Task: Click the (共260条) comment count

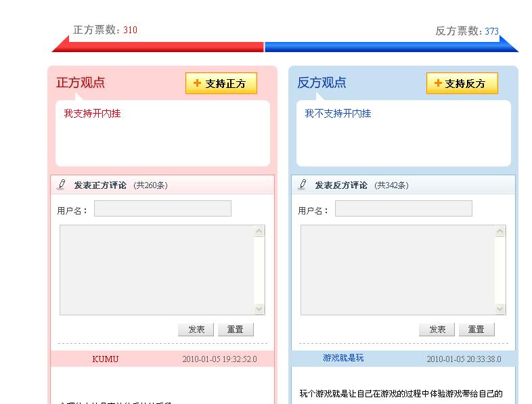Action: [151, 185]
